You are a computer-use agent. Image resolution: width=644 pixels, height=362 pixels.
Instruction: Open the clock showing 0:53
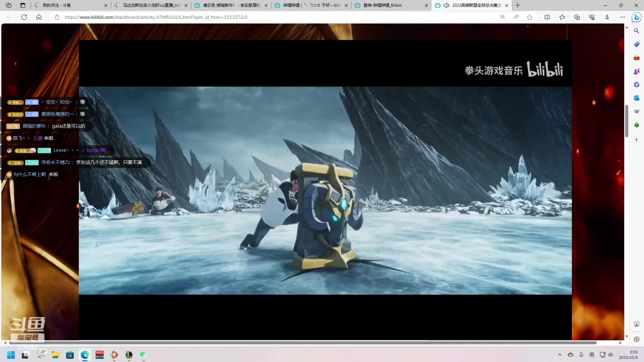(x=628, y=355)
